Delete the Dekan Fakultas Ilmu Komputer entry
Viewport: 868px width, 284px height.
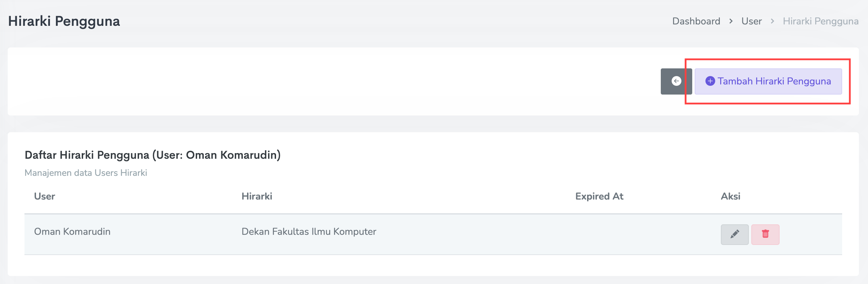tap(765, 234)
